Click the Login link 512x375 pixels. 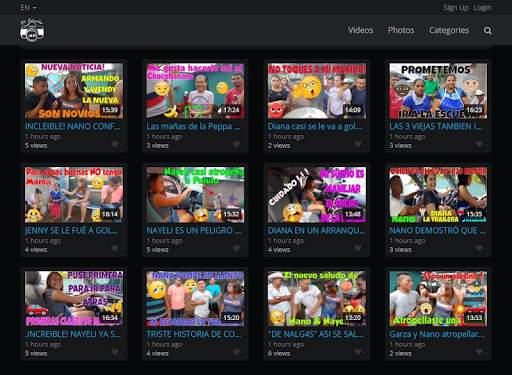(x=482, y=8)
